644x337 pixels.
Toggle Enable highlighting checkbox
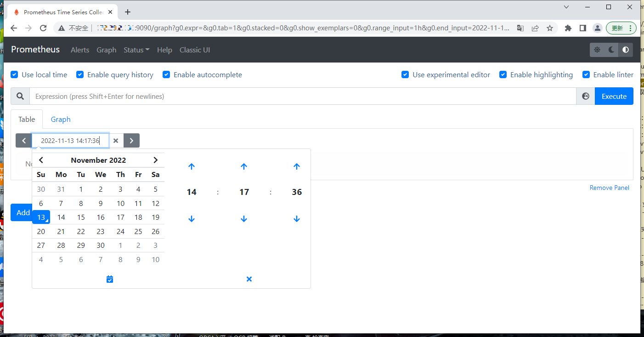(503, 74)
